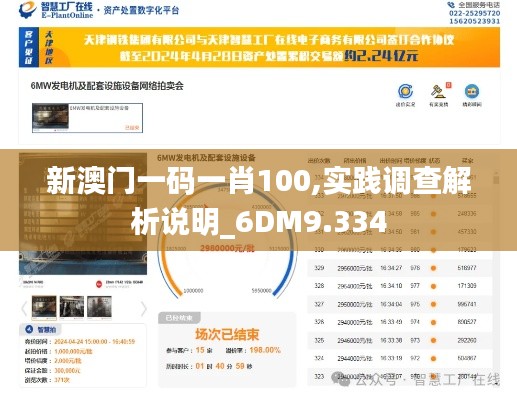The height and width of the screenshot is (400, 517).
Task: Click the circular price gauge arc
Action: point(227,243)
